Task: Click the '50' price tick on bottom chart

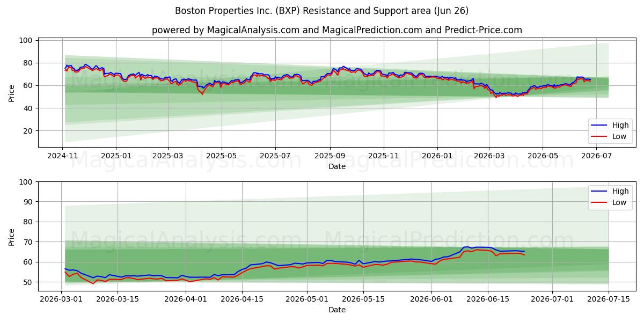Action: click(29, 282)
